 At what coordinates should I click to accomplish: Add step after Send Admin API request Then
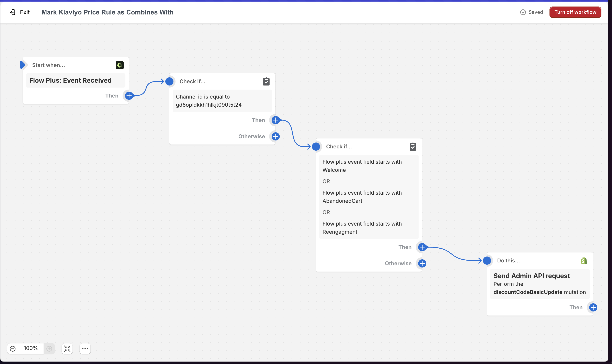[x=593, y=307]
